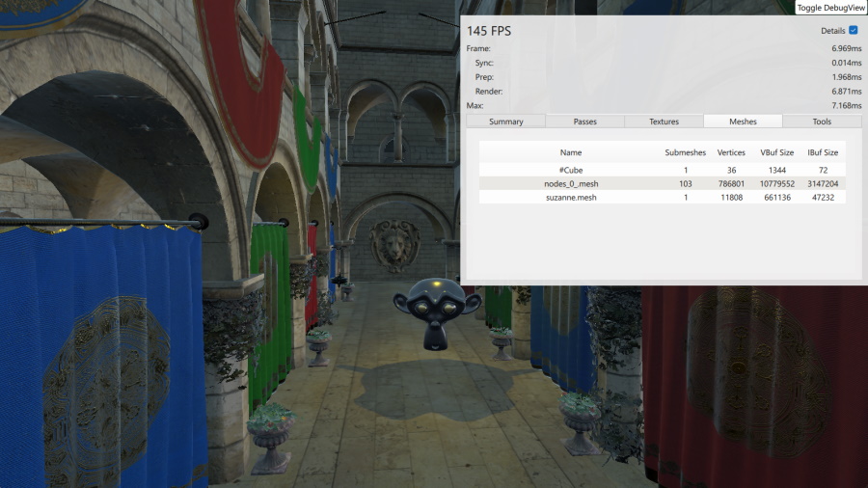
Task: Select the #Cube mesh row
Action: point(571,170)
